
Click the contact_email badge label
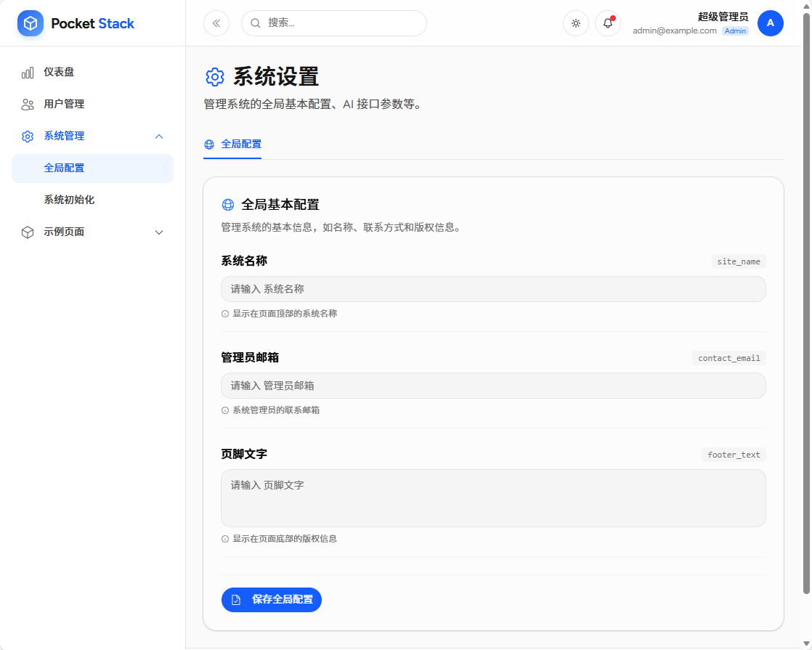728,358
